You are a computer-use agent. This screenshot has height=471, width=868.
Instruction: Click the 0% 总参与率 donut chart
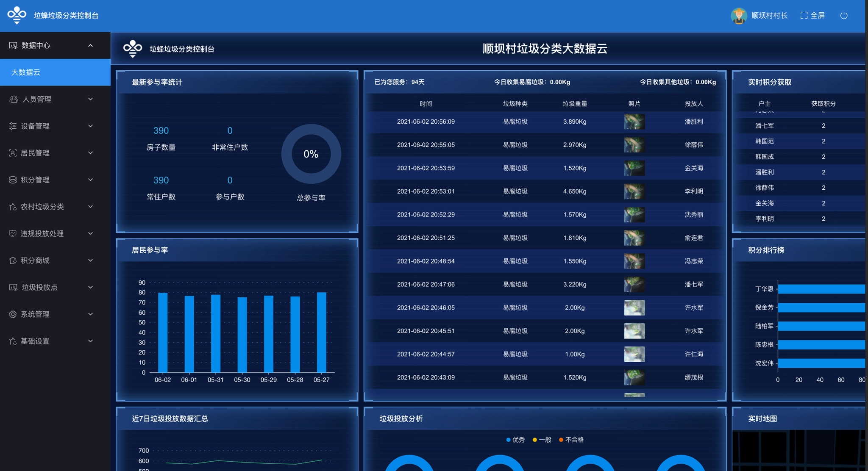tap(311, 154)
